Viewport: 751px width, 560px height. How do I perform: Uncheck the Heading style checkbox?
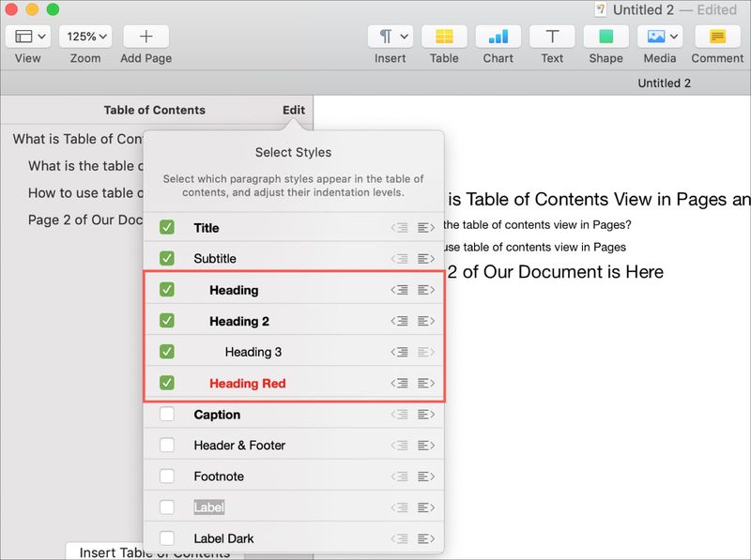(x=167, y=290)
